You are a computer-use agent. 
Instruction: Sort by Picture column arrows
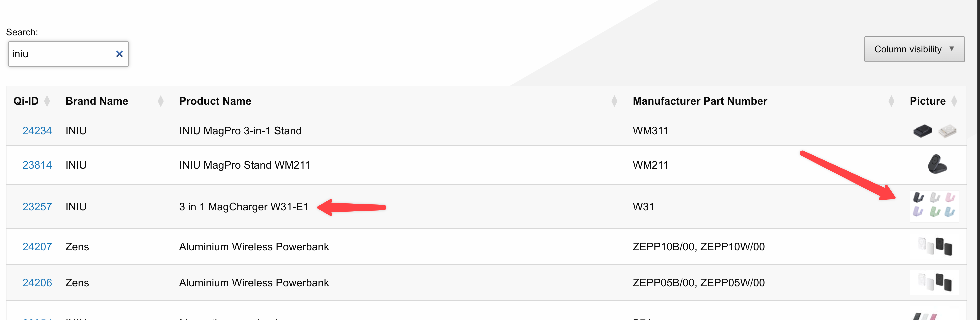point(954,101)
